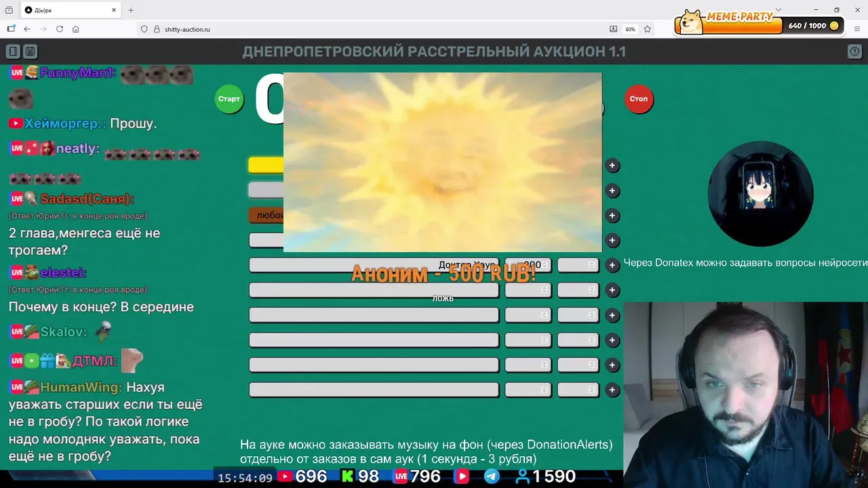The width and height of the screenshot is (868, 488).
Task: Select the Доктор Хаус lot name field
Action: 374,265
